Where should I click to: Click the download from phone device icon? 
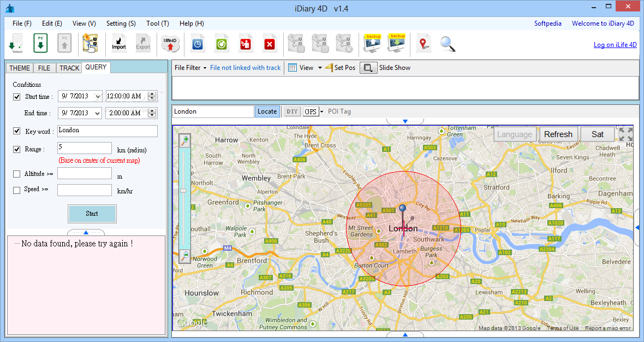point(16,43)
